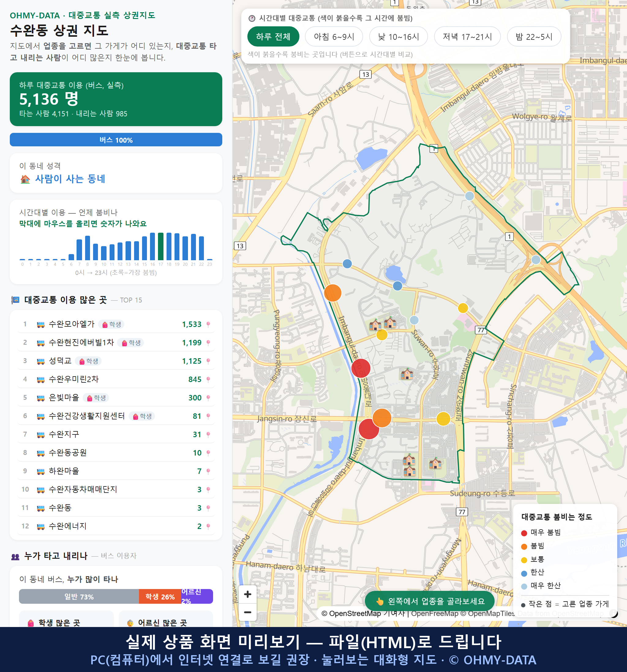Open the 수완우미린2차 list row
Screen dimensions: 627x672
(x=116, y=380)
